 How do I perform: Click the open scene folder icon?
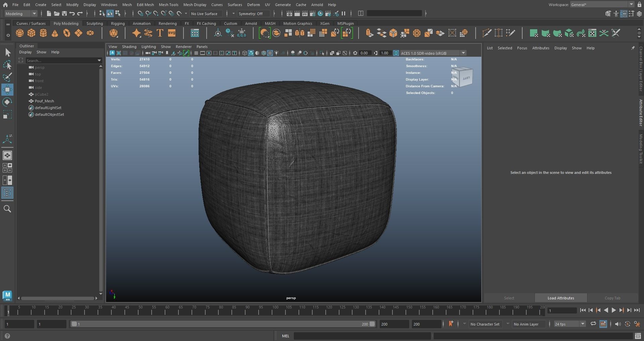click(x=57, y=14)
